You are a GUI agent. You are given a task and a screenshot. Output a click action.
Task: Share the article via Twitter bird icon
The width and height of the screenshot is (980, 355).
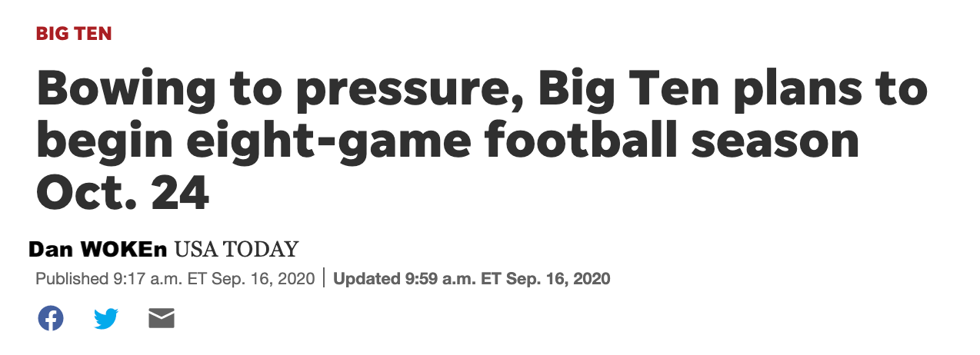pos(106,318)
